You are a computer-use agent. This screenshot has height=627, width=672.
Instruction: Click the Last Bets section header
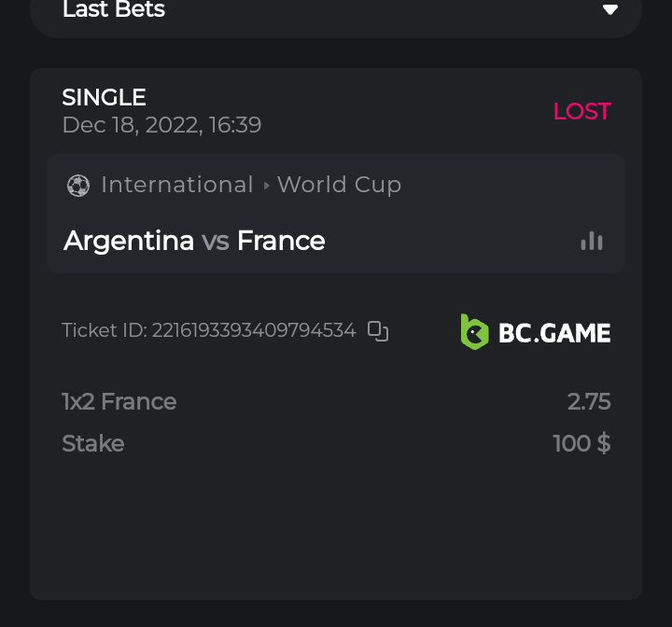[114, 10]
